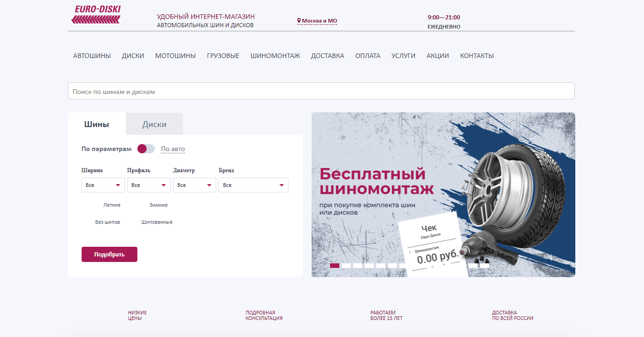
Task: Expand the Бренд dropdown
Action: (x=254, y=185)
